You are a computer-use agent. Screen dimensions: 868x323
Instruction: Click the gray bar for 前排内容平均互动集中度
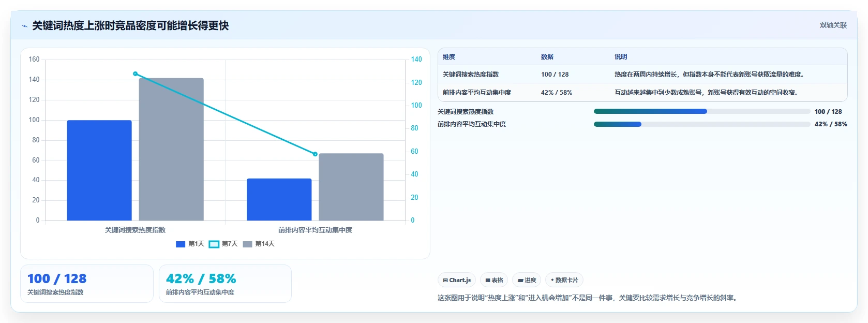[351, 187]
